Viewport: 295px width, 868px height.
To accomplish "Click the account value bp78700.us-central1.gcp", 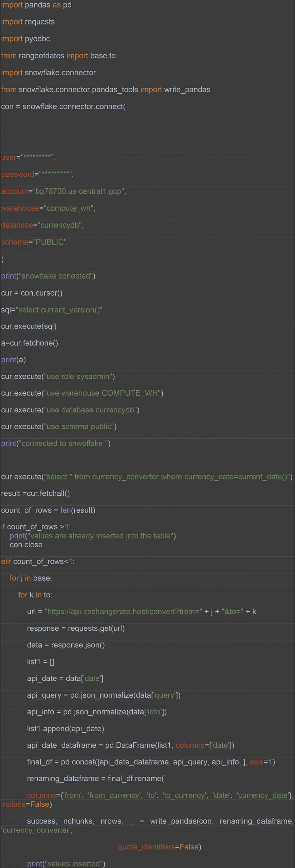I will 79,191.
